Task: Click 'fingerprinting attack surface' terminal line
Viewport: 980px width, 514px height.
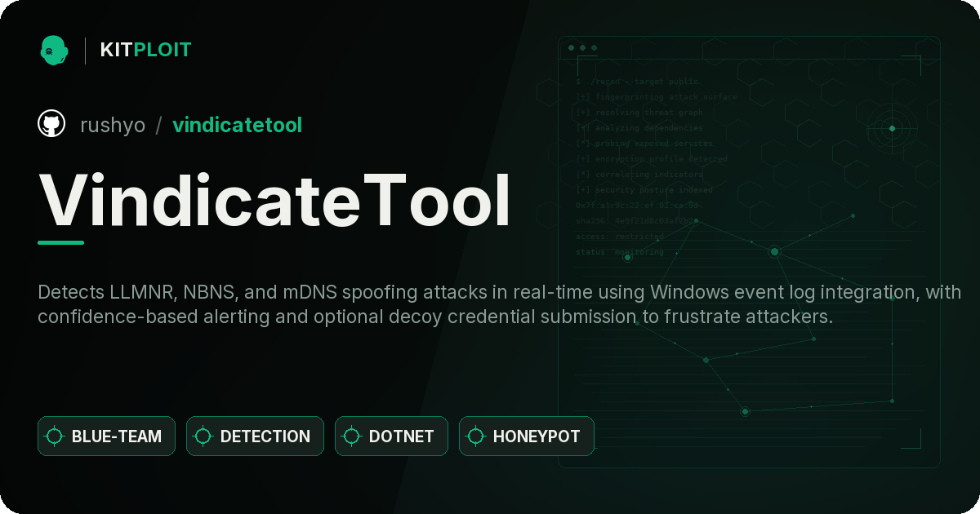Action: point(656,97)
